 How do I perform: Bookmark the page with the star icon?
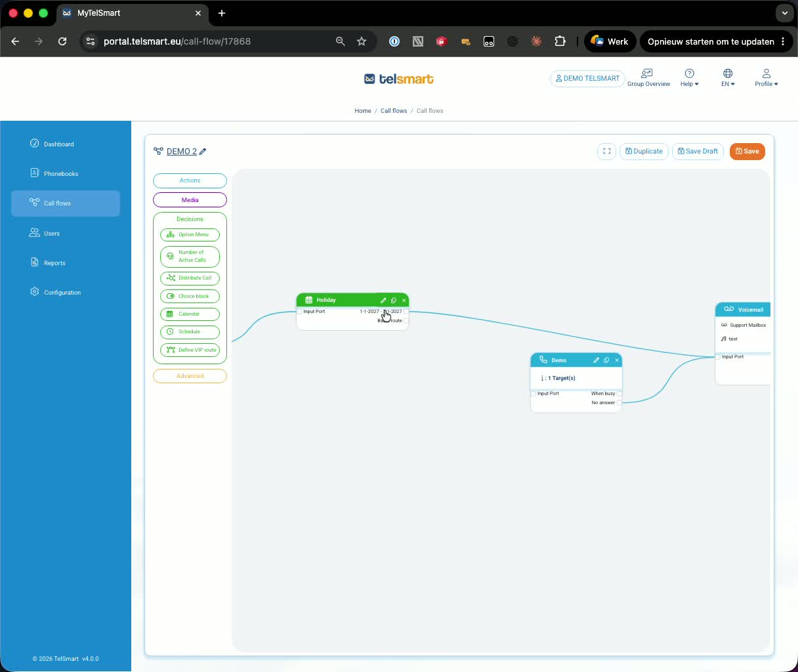coord(362,41)
